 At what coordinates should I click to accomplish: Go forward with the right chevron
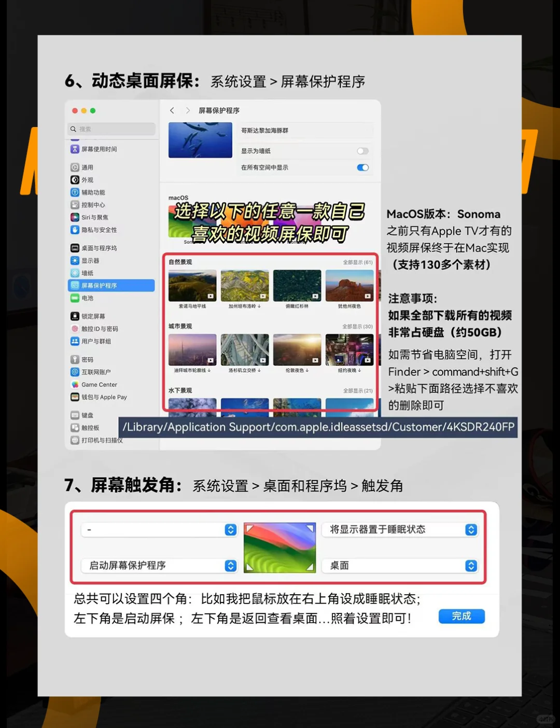[x=188, y=110]
